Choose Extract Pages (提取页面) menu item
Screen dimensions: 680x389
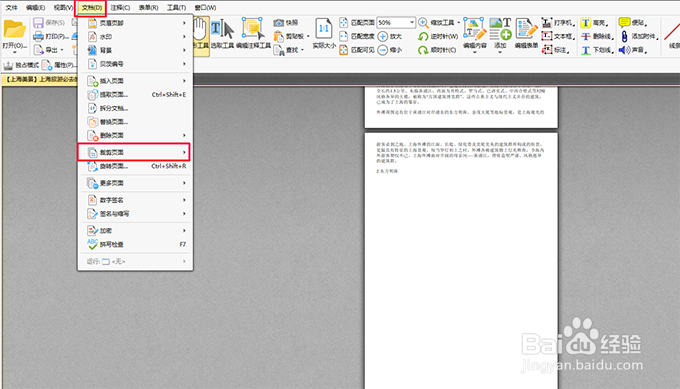pyautogui.click(x=136, y=95)
